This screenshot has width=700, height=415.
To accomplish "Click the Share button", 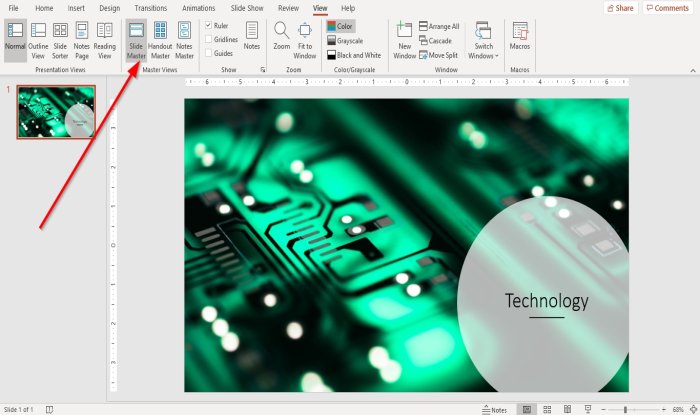I will tap(621, 8).
